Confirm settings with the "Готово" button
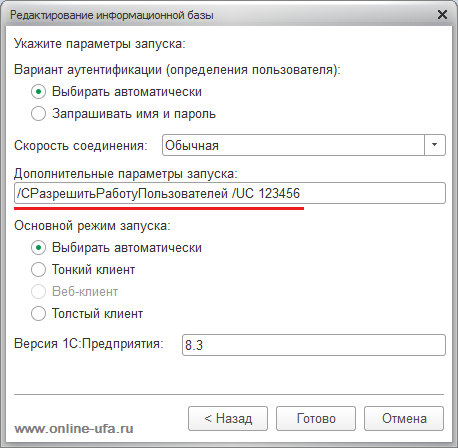 click(316, 418)
